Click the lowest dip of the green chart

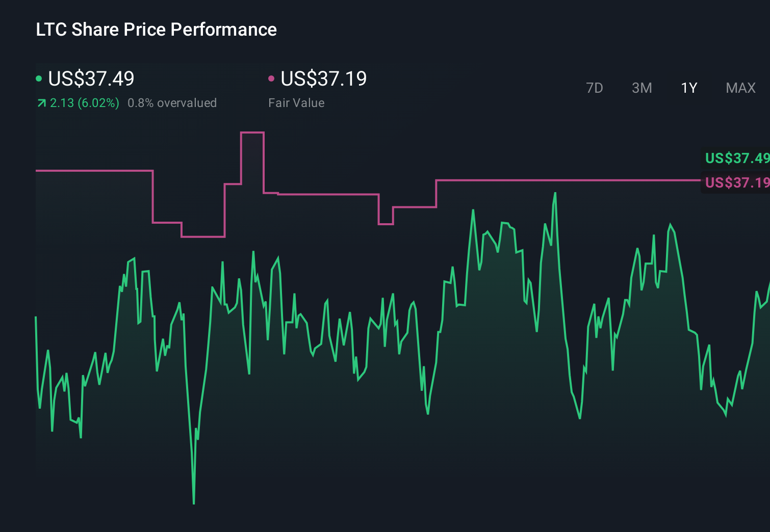click(194, 502)
